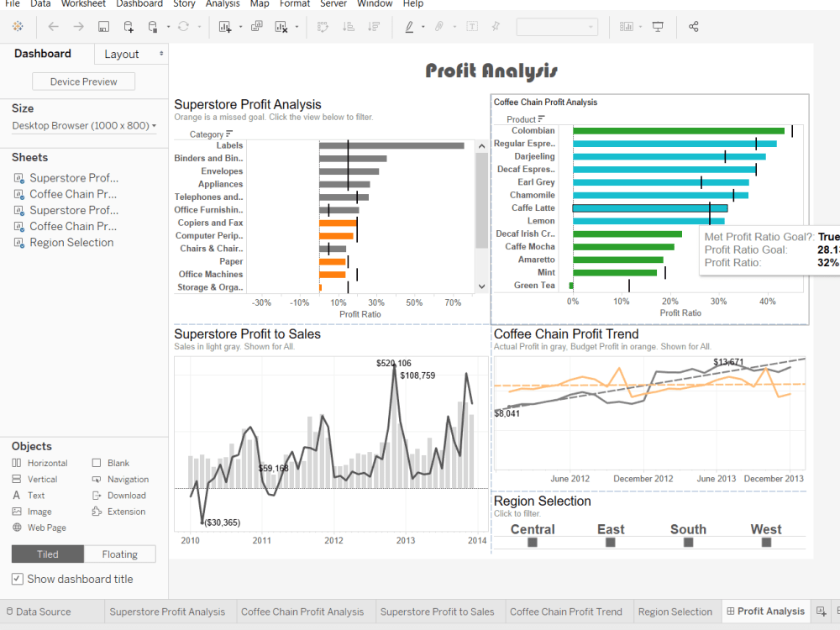Expand the New Worksheet dropdown arrow

(240, 26)
